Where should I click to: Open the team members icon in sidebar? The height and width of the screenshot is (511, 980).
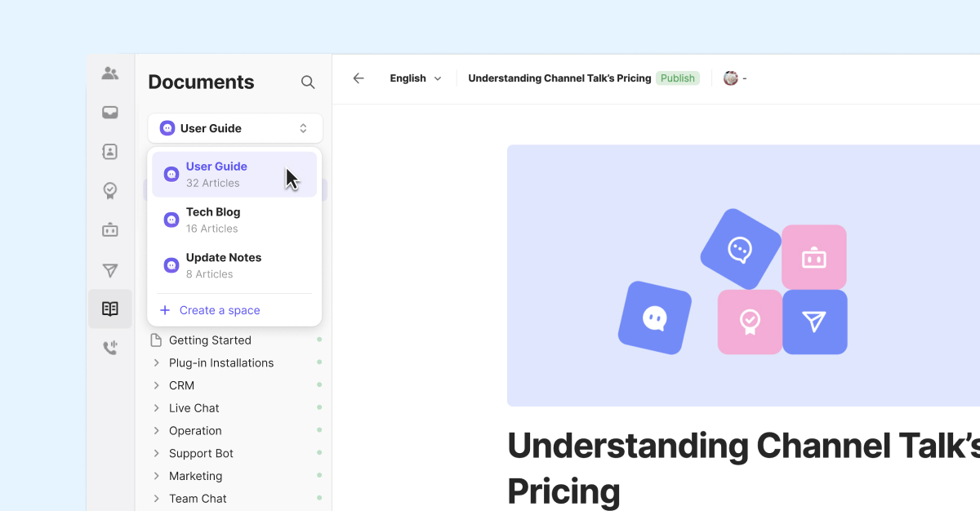tap(110, 73)
